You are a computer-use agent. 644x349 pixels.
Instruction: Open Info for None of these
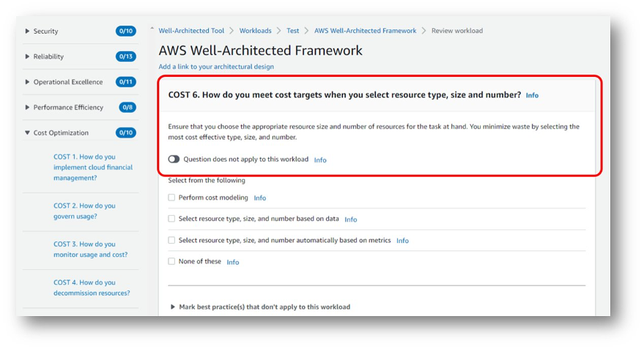pyautogui.click(x=233, y=262)
